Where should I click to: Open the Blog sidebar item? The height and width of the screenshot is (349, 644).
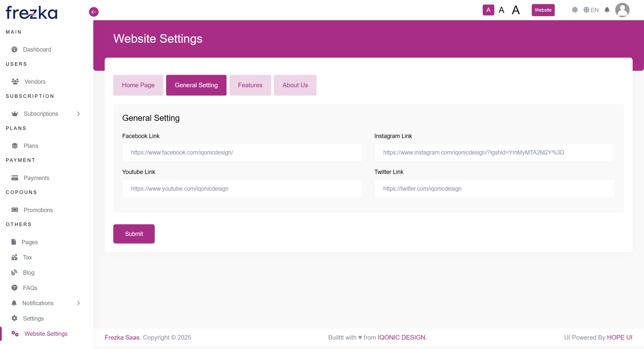(28, 272)
